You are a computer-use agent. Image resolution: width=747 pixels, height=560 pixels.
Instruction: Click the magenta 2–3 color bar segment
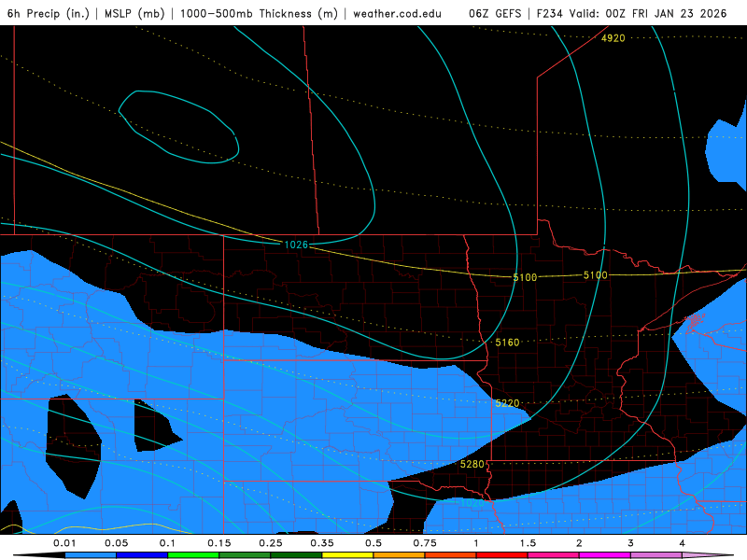[x=605, y=555]
